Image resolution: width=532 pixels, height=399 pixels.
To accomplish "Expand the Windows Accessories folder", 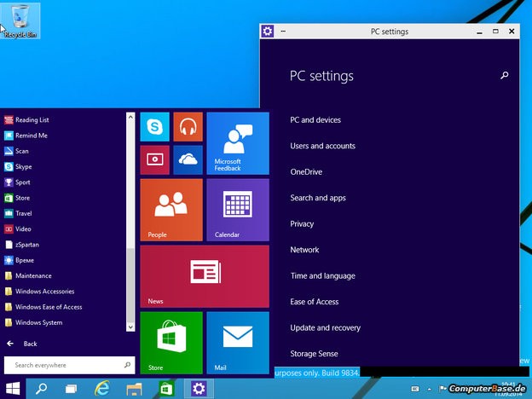I will tap(45, 292).
